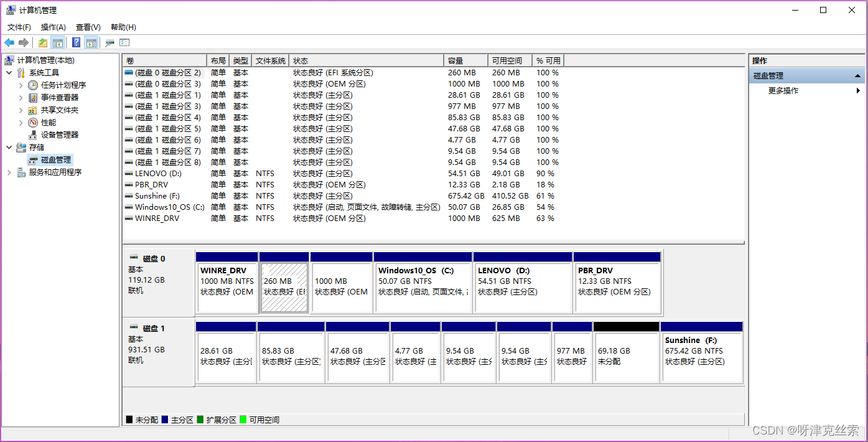Select Sunshine (F:) block in disk map
The width and height of the screenshot is (868, 442).
pos(701,352)
